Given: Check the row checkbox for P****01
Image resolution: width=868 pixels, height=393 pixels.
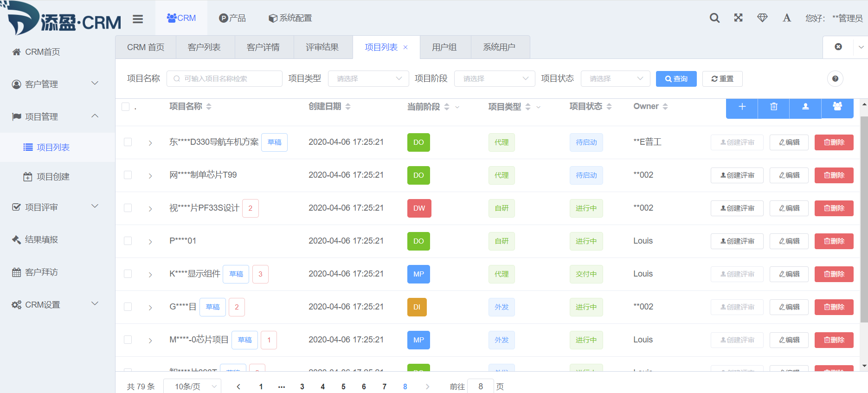Looking at the screenshot, I should pyautogui.click(x=128, y=241).
